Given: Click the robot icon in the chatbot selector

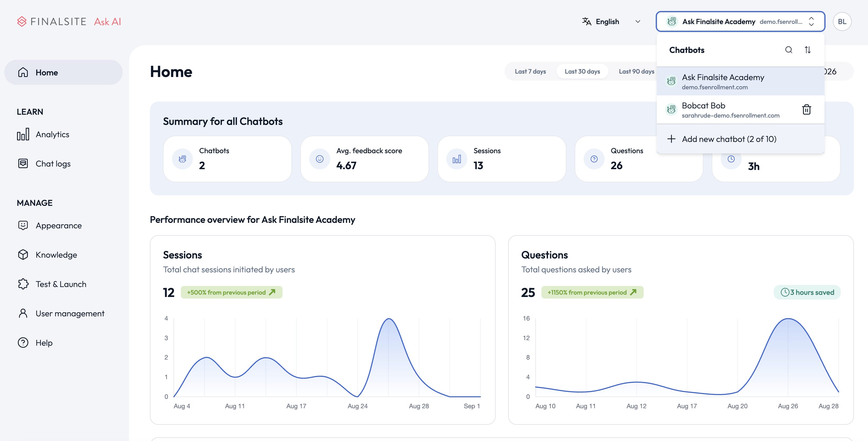Looking at the screenshot, I should tap(671, 21).
